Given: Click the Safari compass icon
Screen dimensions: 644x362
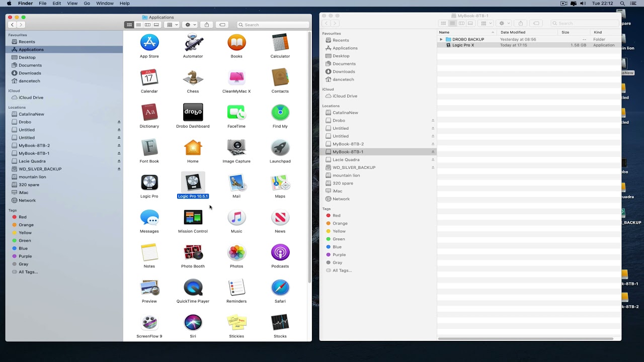Looking at the screenshot, I should [280, 288].
